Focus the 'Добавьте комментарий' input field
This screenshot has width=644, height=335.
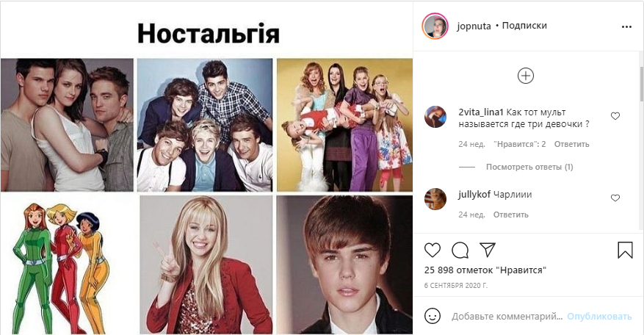(507, 317)
